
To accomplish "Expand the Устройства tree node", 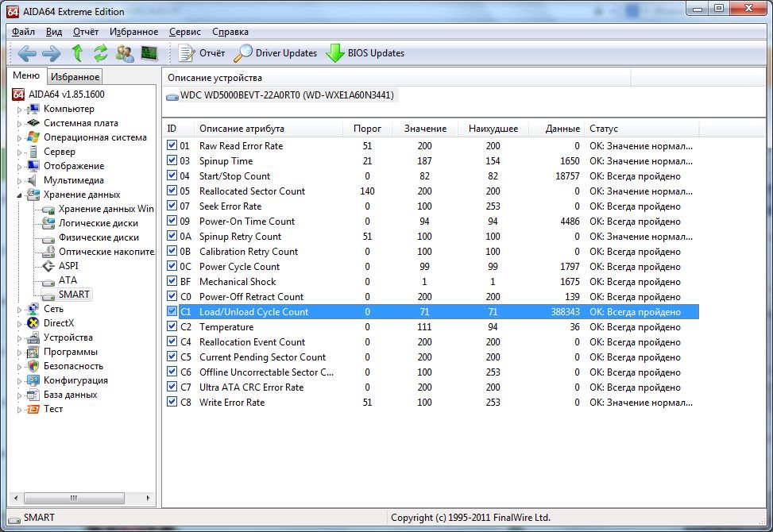I will (x=20, y=338).
